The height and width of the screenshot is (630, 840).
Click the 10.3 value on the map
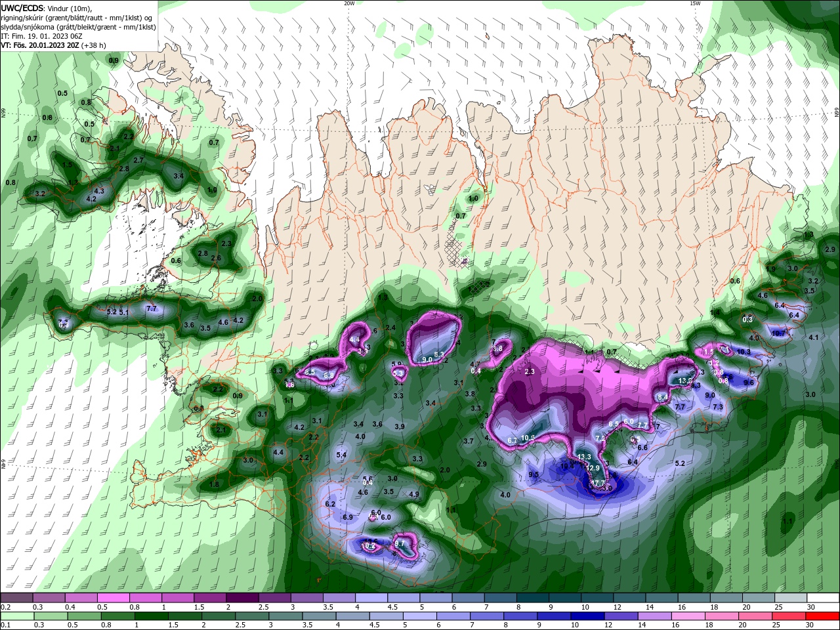click(744, 352)
